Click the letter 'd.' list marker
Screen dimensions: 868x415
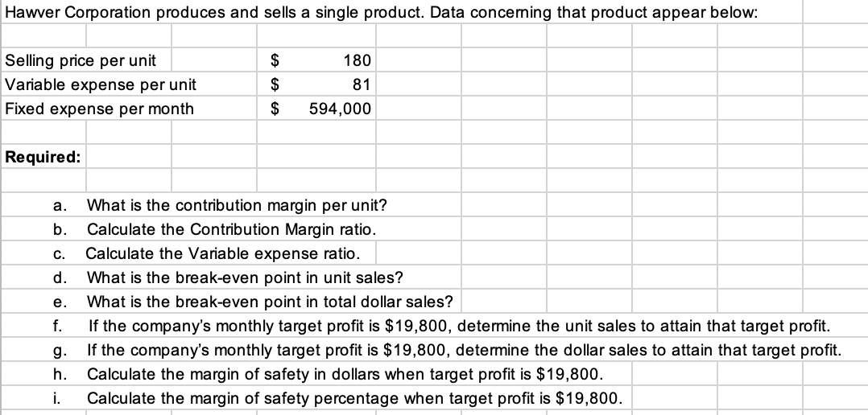point(60,278)
